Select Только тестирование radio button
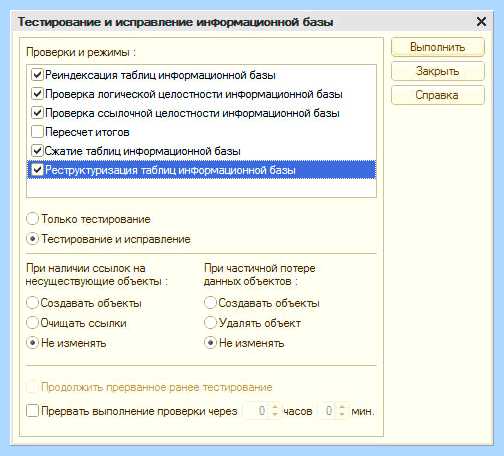 point(32,219)
